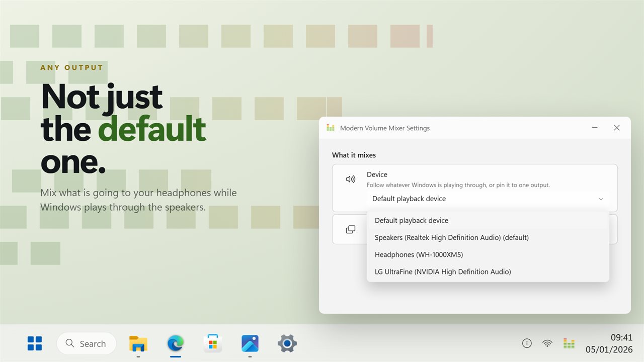Click the overlapping windows icon below Device

click(351, 229)
